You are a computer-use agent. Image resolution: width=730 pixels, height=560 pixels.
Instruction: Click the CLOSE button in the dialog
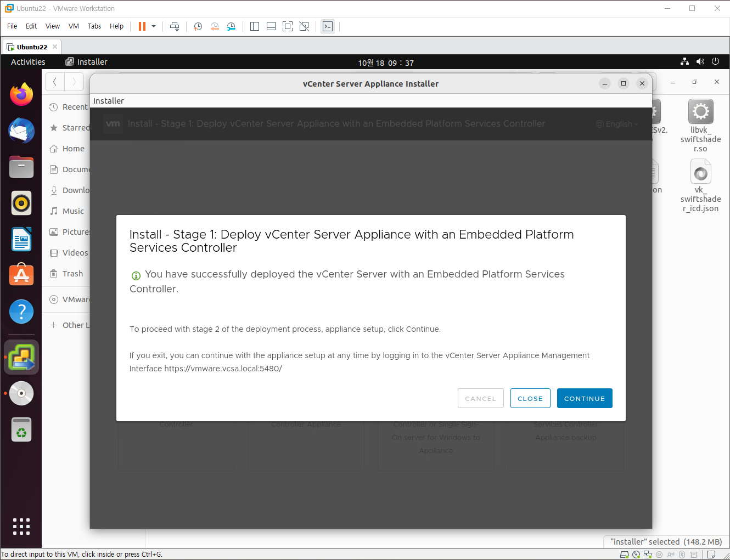click(530, 398)
